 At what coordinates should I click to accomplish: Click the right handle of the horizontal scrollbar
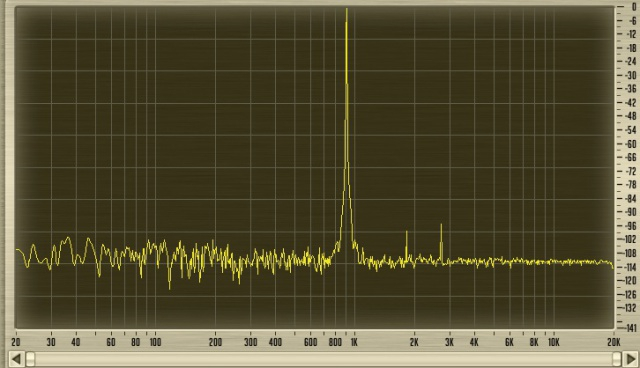click(x=616, y=359)
